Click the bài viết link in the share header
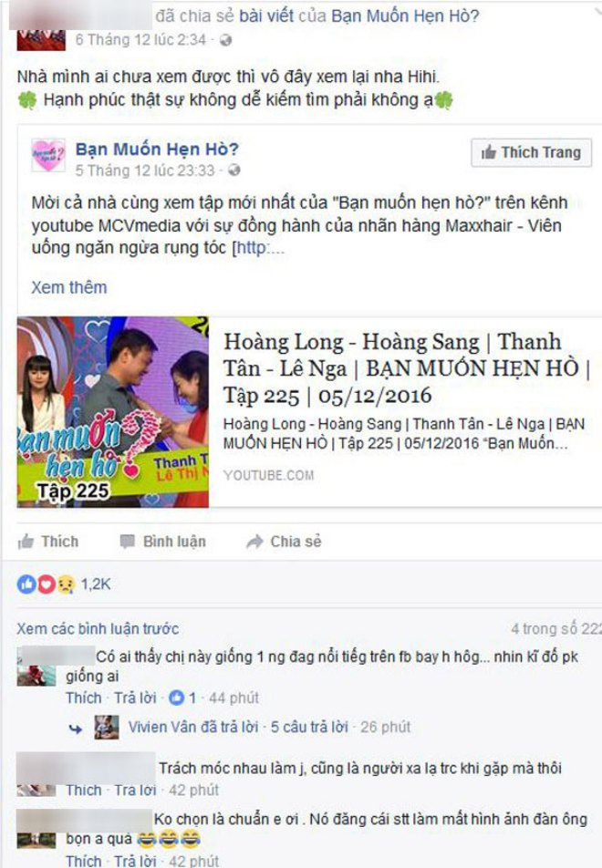Image resolution: width=602 pixels, height=868 pixels. [x=266, y=16]
